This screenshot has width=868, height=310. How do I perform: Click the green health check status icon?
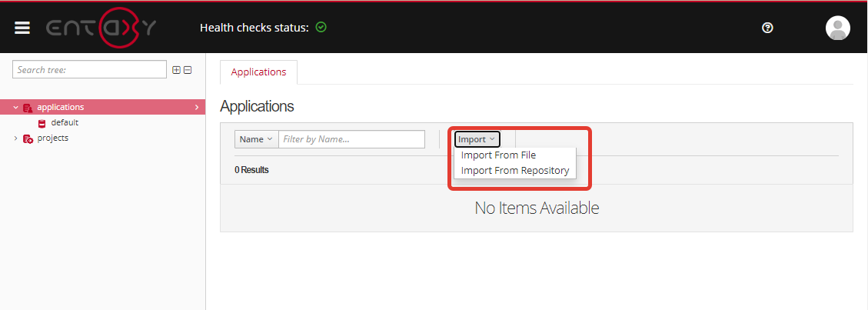coord(321,27)
